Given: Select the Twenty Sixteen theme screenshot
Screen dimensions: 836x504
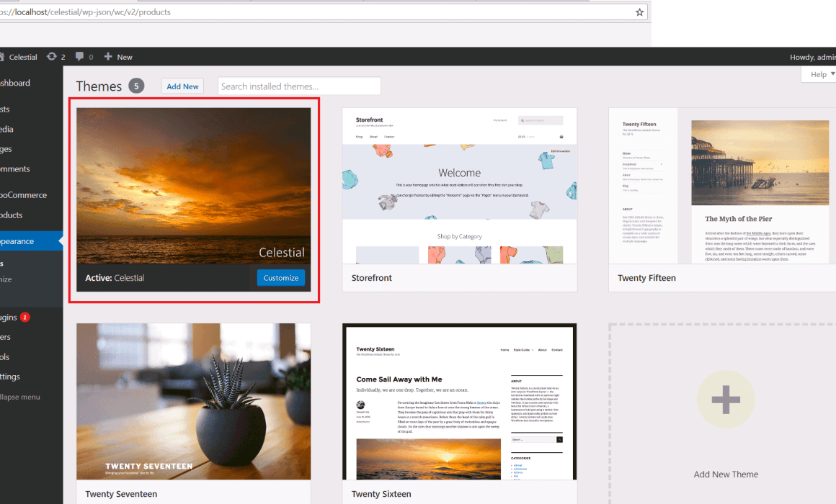Looking at the screenshot, I should tap(460, 401).
